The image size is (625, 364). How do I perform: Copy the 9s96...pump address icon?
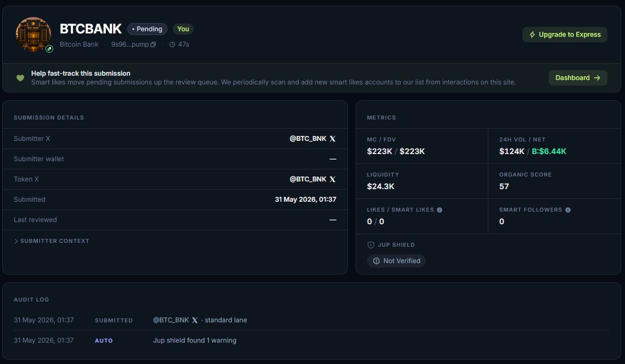[x=153, y=44]
